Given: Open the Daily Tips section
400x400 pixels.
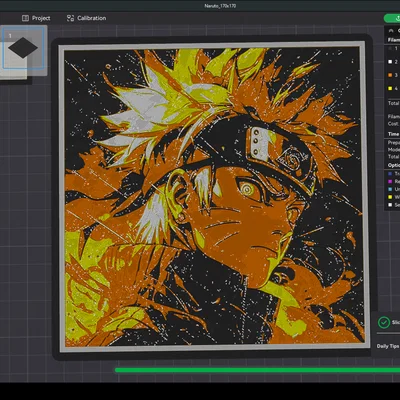Looking at the screenshot, I should (388, 346).
